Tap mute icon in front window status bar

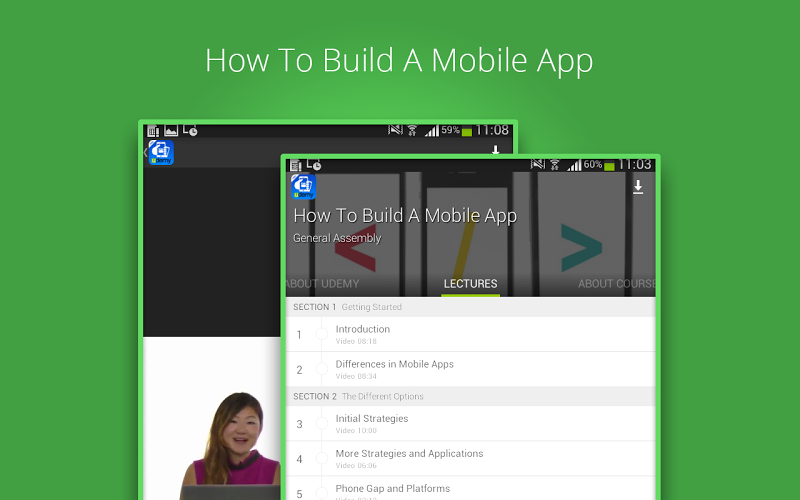538,164
